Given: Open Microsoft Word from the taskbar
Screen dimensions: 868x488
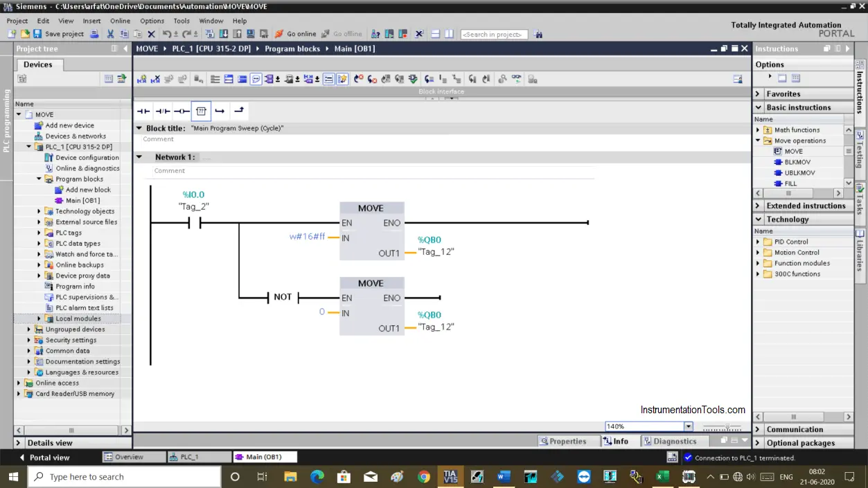Looking at the screenshot, I should point(504,476).
